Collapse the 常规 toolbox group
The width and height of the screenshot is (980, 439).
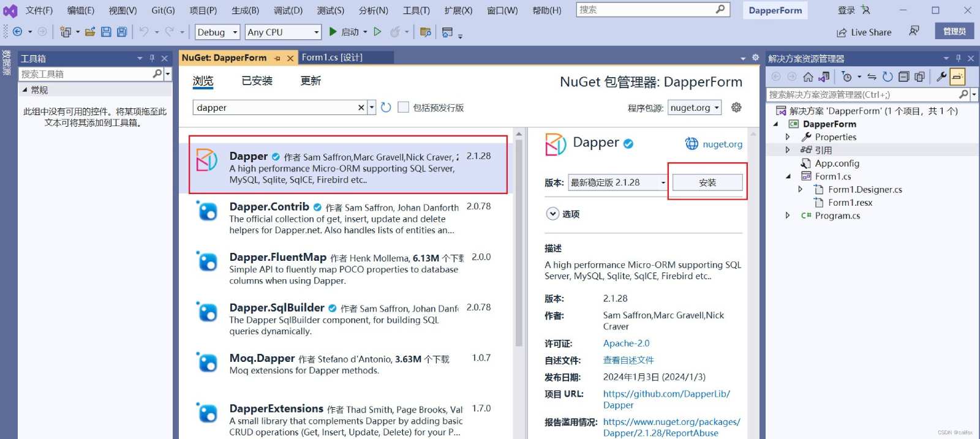tap(25, 89)
